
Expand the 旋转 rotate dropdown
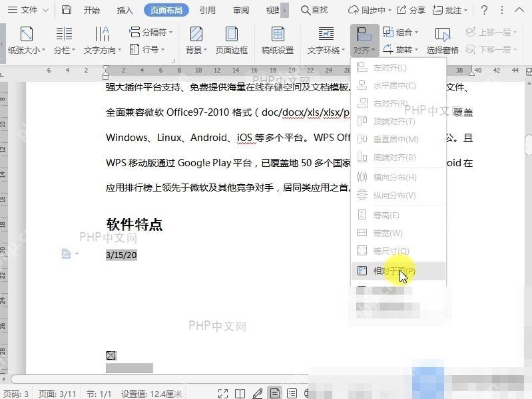pyautogui.click(x=416, y=50)
